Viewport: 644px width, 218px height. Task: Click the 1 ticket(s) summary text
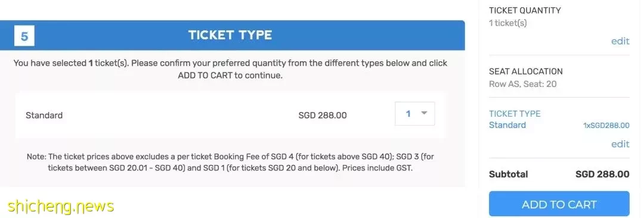click(507, 23)
